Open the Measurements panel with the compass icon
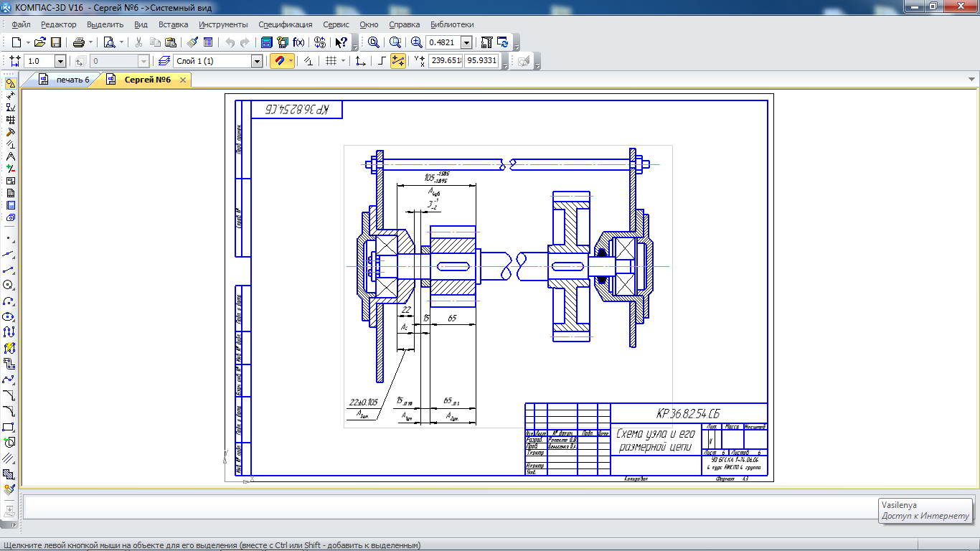This screenshot has width=980, height=551. (x=10, y=156)
